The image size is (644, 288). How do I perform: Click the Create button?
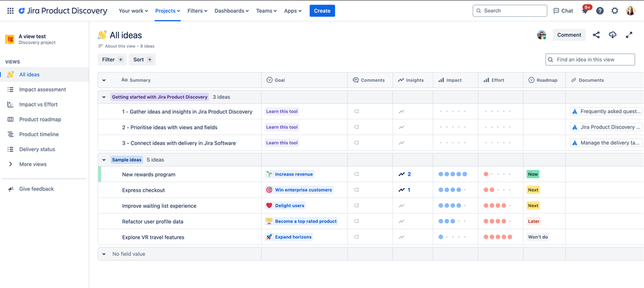pos(322,11)
